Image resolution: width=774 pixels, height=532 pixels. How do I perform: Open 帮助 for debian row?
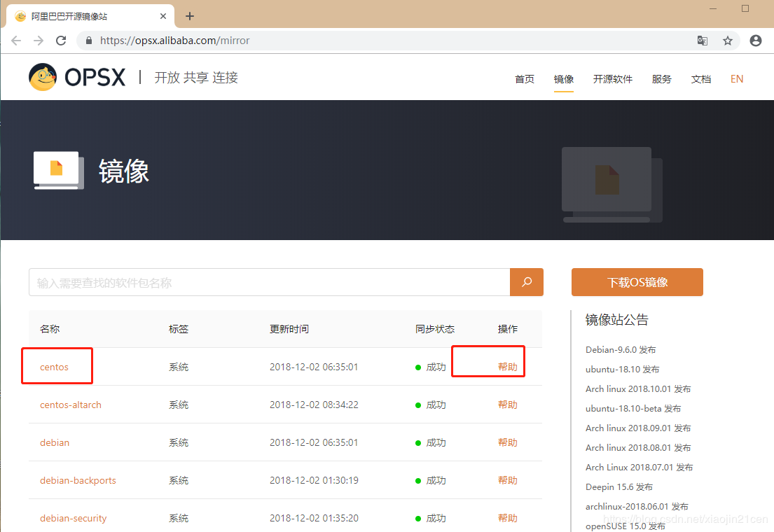(x=507, y=442)
